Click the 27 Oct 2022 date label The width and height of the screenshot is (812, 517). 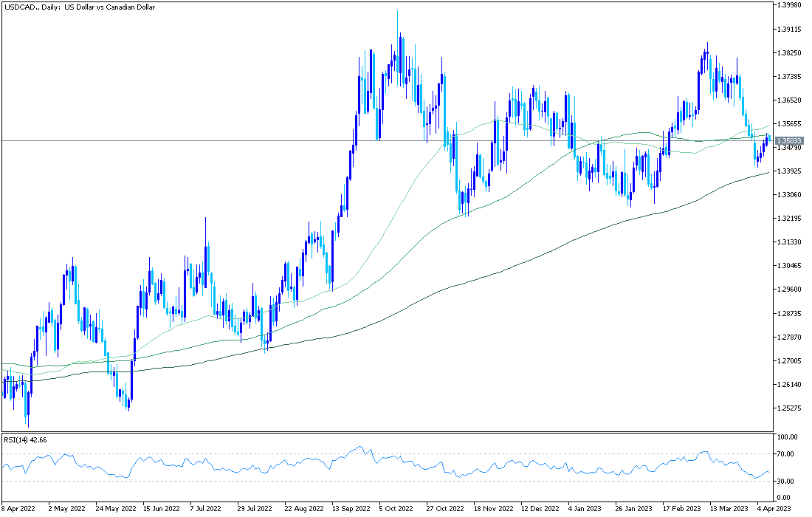coord(445,509)
